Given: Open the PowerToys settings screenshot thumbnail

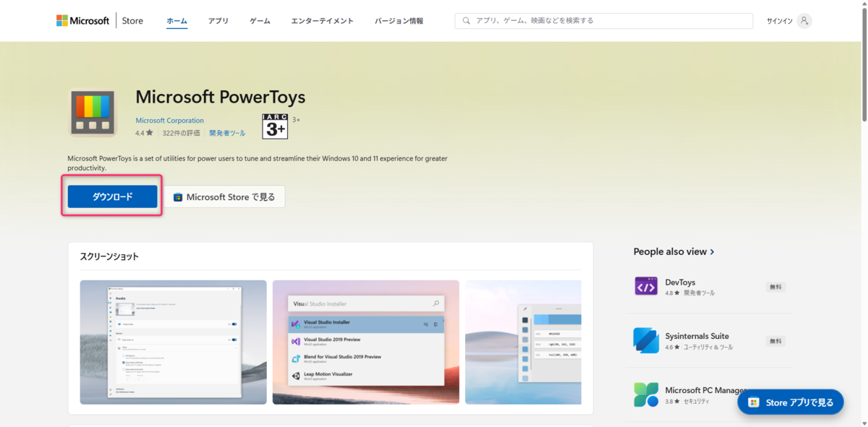Looking at the screenshot, I should (x=173, y=342).
